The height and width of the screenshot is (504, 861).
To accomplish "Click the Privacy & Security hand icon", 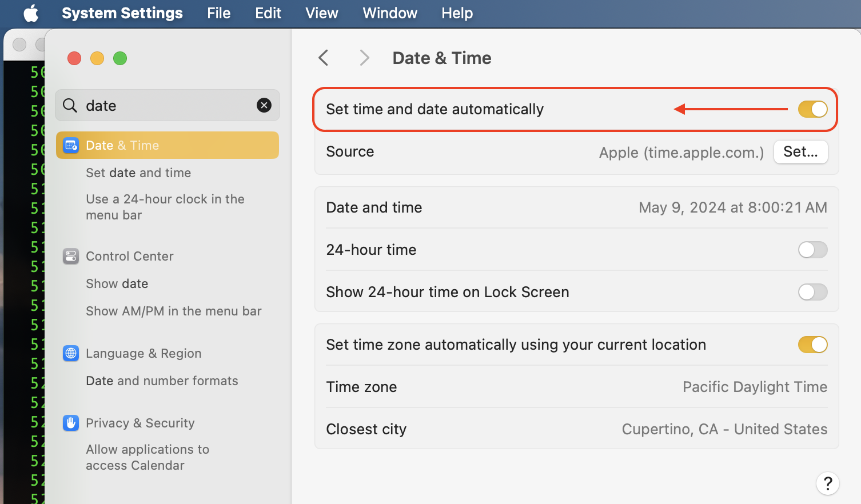I will (x=71, y=423).
